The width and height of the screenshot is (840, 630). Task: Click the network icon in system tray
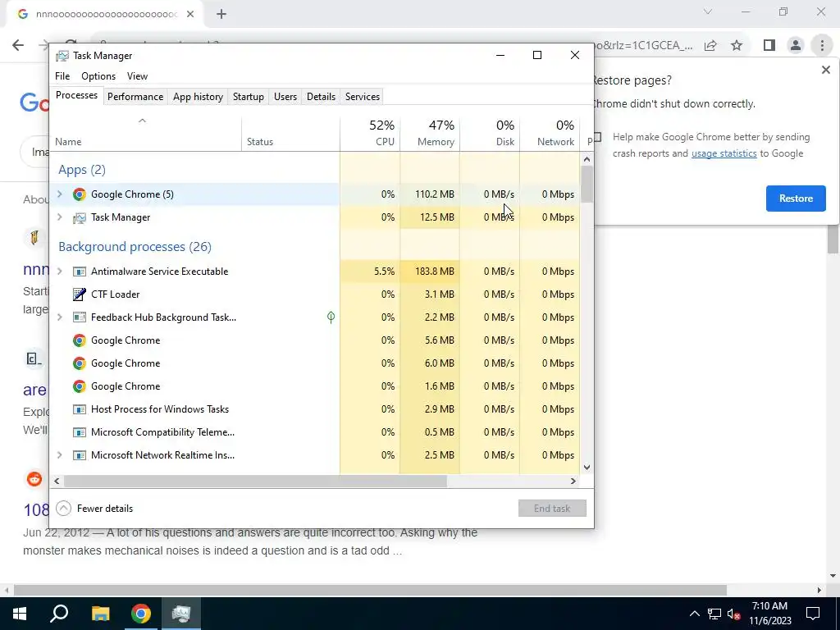[x=714, y=614]
